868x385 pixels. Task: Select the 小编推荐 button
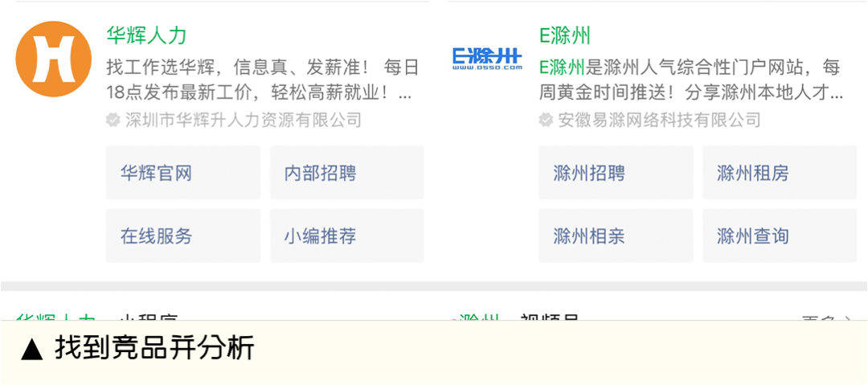[347, 236]
